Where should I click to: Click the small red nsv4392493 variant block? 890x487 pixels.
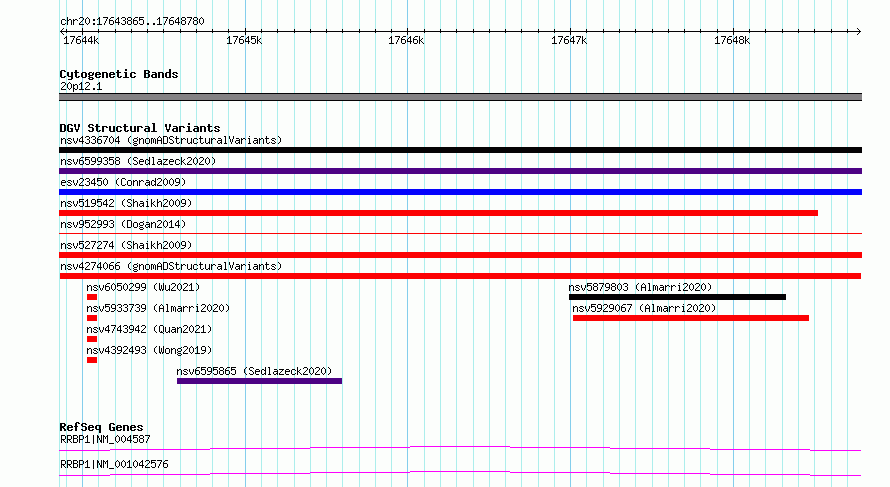click(x=92, y=360)
